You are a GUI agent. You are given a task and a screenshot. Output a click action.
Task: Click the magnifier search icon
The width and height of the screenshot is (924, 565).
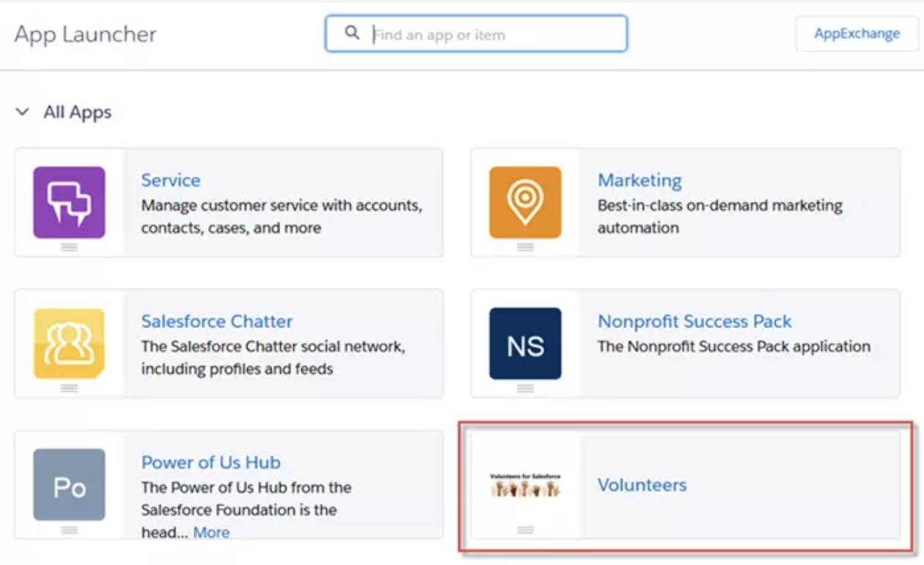pos(353,33)
